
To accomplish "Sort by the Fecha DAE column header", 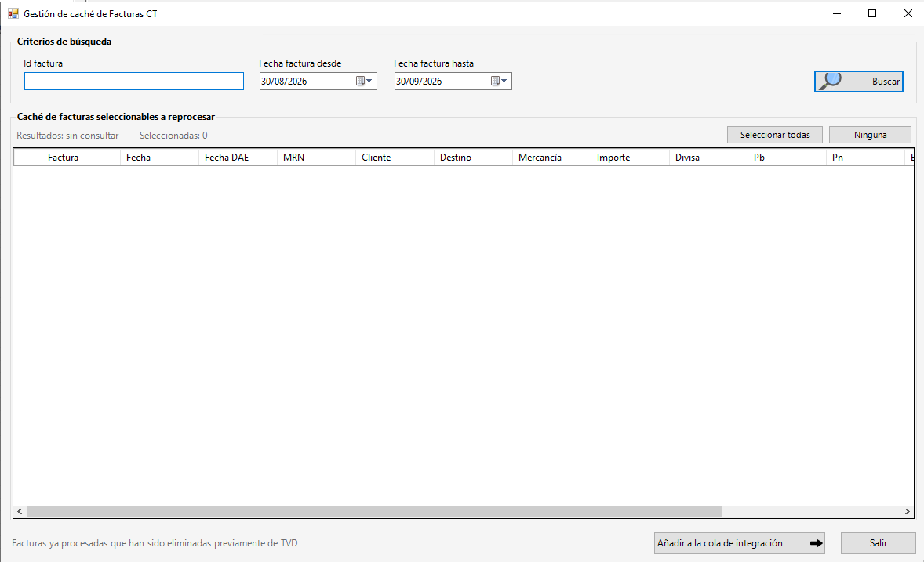I will click(x=238, y=158).
